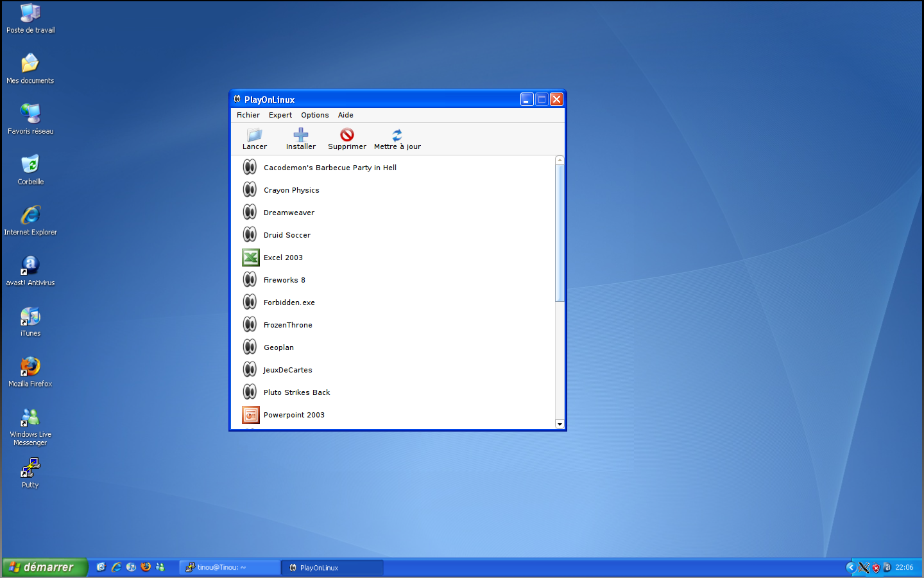Open the Putty desktop shortcut
This screenshot has height=578, width=924.
(30, 468)
